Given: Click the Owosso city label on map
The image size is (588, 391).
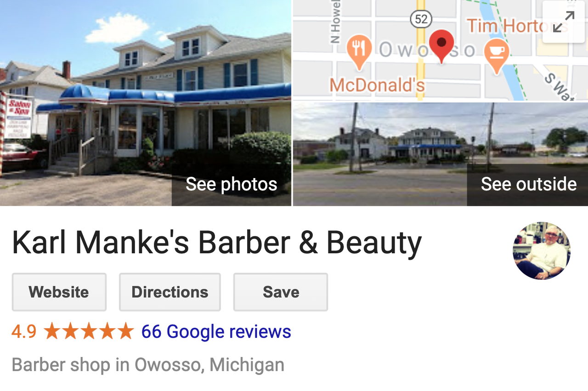Looking at the screenshot, I should point(427,50).
